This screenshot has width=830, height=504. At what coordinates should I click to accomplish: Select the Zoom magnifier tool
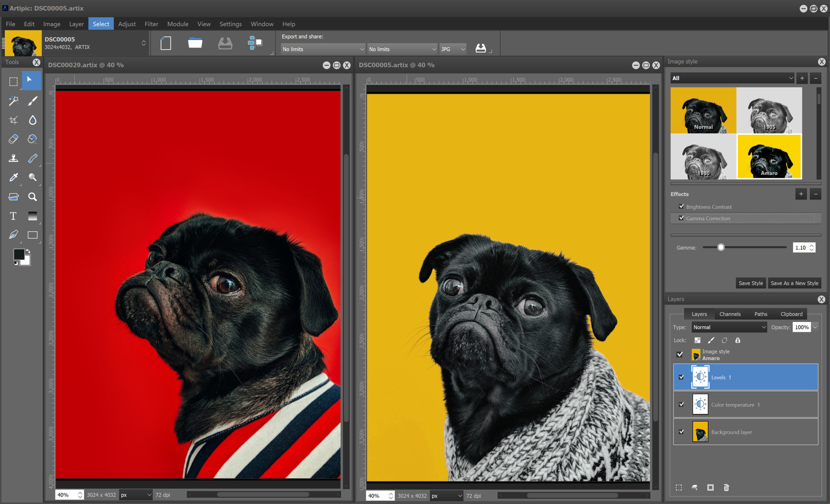[32, 197]
